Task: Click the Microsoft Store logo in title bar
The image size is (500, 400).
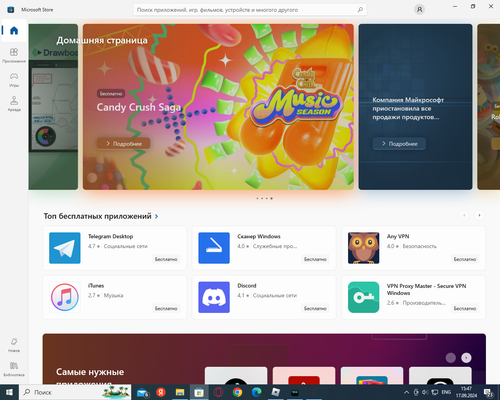Action: [11, 10]
